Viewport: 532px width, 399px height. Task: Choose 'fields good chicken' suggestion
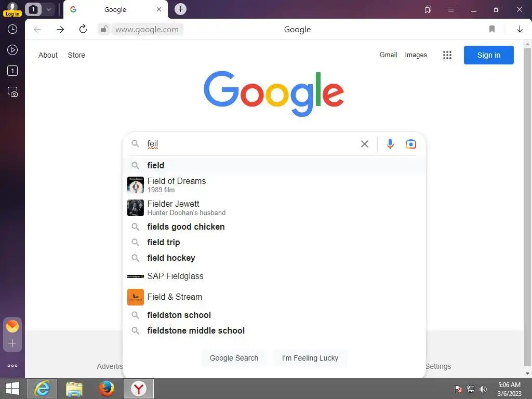point(274,227)
